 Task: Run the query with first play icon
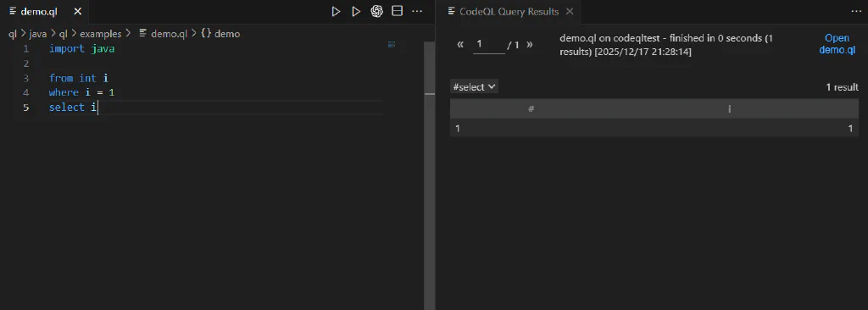(x=336, y=12)
